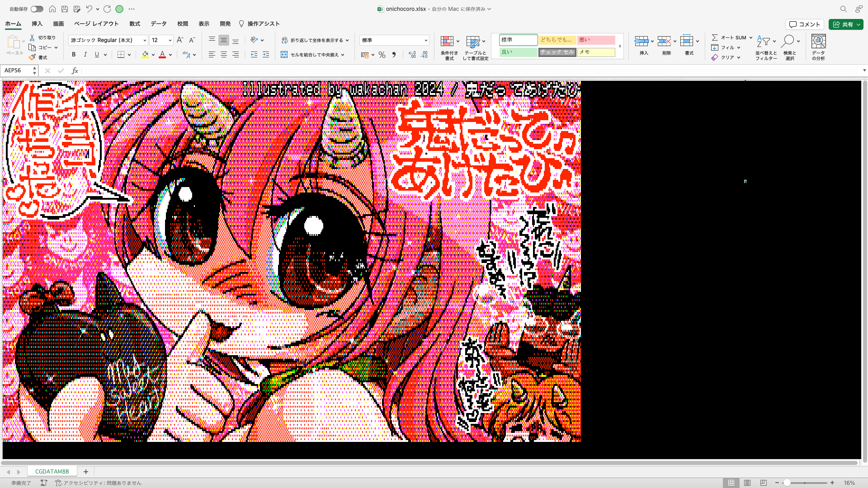Click the Undo arrow icon
The height and width of the screenshot is (488, 868).
point(89,9)
